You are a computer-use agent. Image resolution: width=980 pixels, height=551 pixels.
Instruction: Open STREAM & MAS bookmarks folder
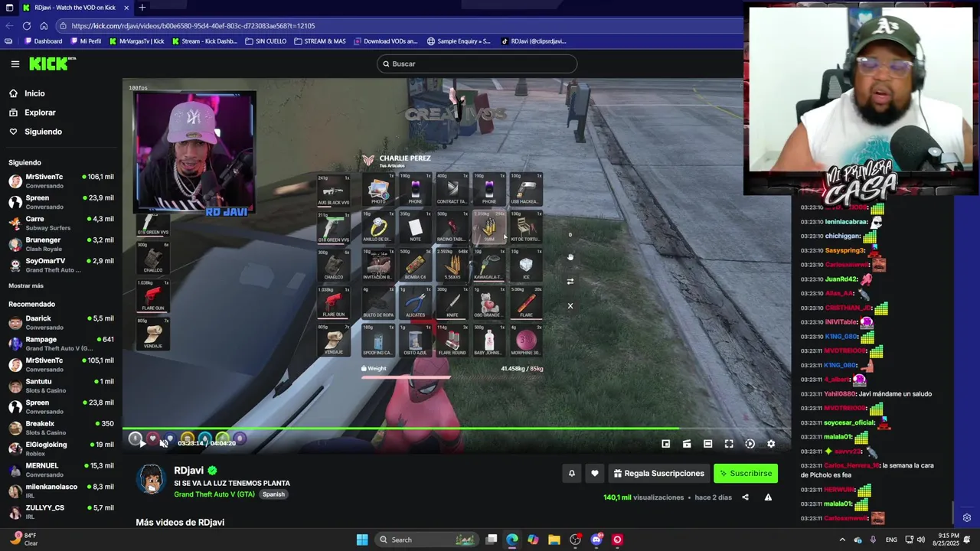coord(320,41)
